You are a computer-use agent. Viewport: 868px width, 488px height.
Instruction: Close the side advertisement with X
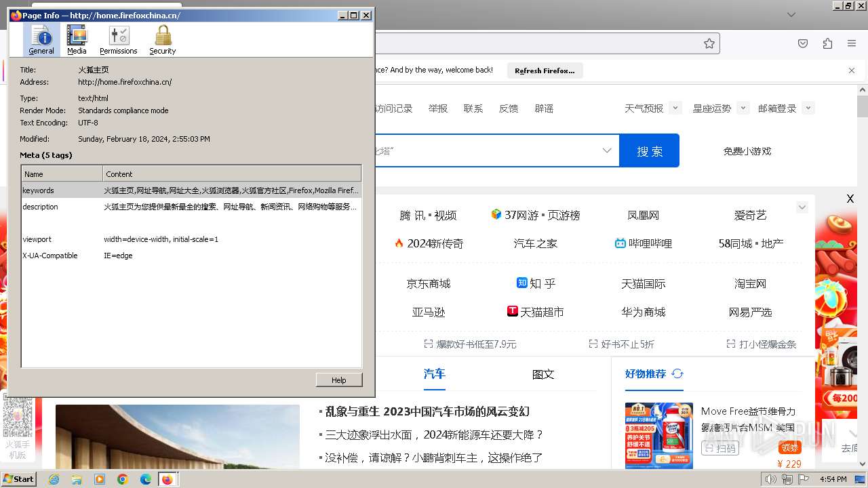click(x=850, y=199)
